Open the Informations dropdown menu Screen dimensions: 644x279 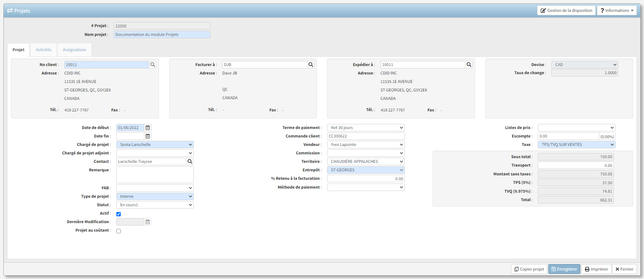coord(617,10)
